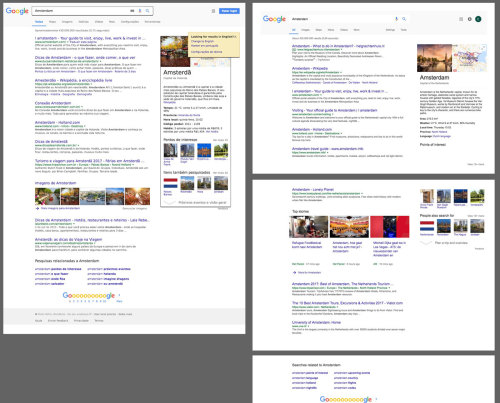Viewport: 500px width, 403px height.
Task: Expand the Amsterdã knowledge panel bottom chevron
Action: coord(169,202)
